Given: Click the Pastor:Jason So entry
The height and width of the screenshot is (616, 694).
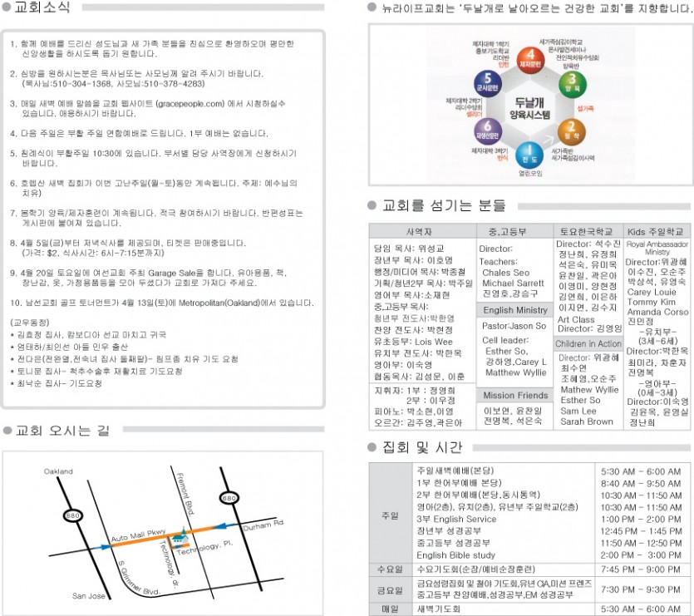Looking at the screenshot, I should point(514,326).
